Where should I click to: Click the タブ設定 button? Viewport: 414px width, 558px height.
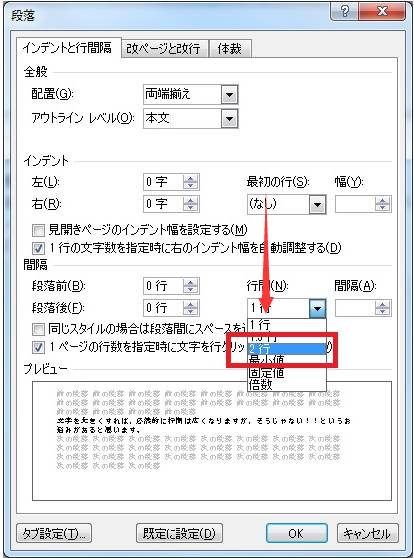pos(54,533)
